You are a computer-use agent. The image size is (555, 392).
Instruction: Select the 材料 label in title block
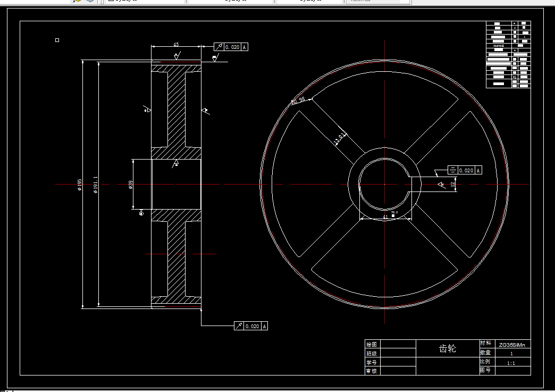[x=486, y=343]
